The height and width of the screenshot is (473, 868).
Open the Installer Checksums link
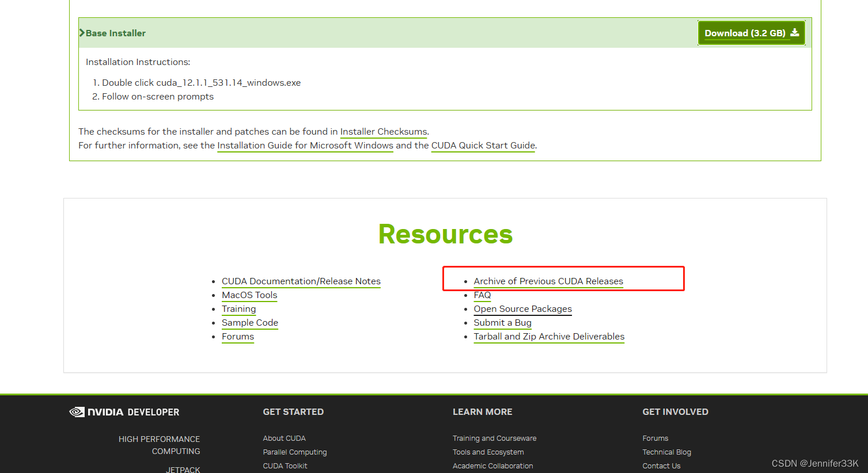[x=384, y=132]
